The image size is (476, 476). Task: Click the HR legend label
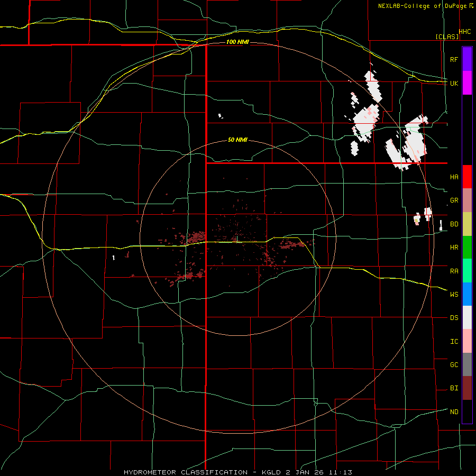click(x=454, y=248)
